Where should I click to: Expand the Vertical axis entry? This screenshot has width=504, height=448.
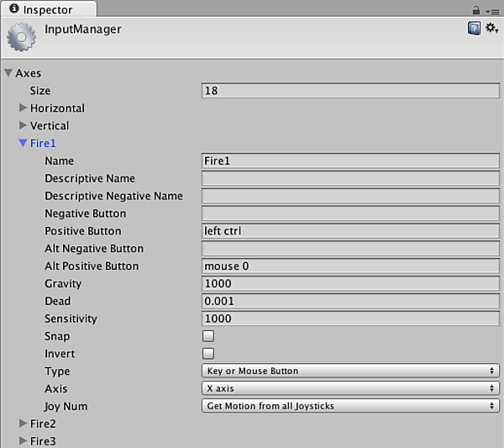[x=24, y=125]
